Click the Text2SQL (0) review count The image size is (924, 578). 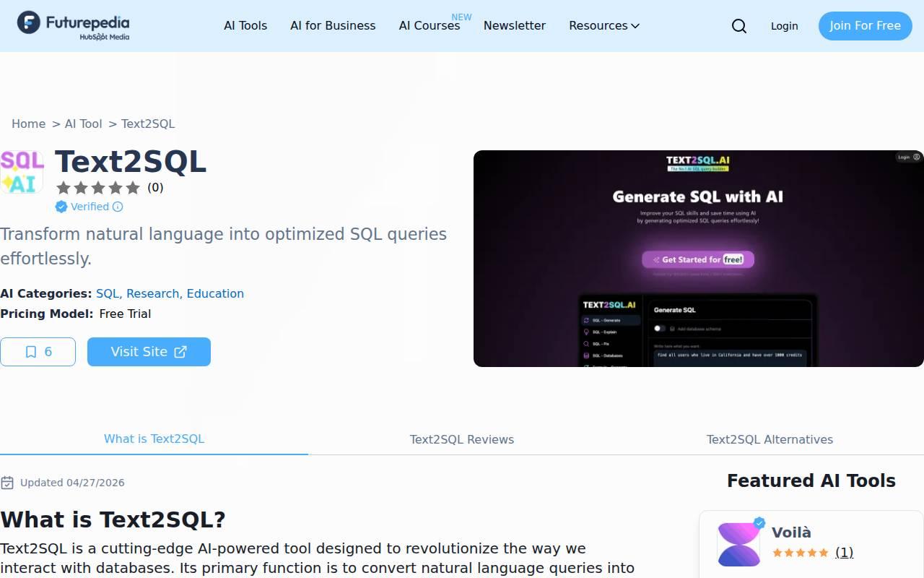click(155, 188)
